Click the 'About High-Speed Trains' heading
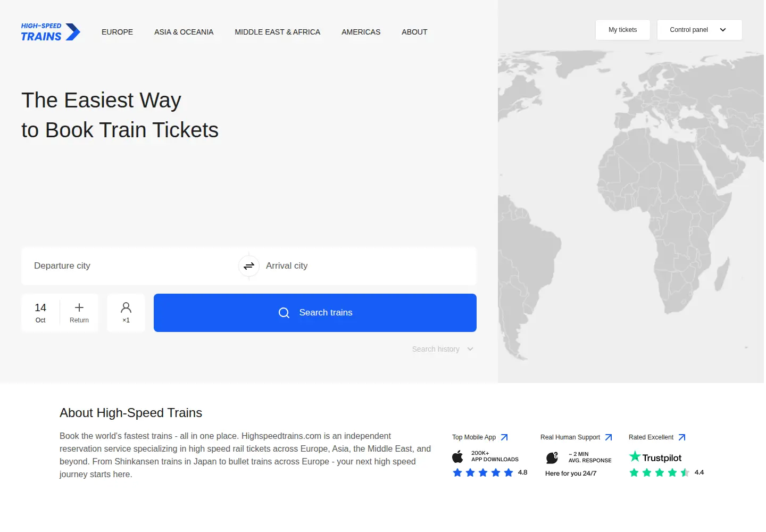 click(x=131, y=413)
